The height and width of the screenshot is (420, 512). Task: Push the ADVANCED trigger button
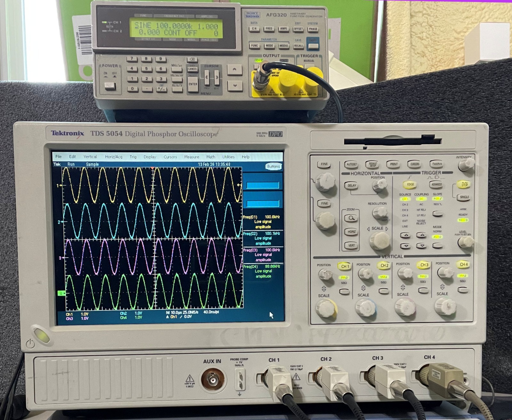(436, 184)
